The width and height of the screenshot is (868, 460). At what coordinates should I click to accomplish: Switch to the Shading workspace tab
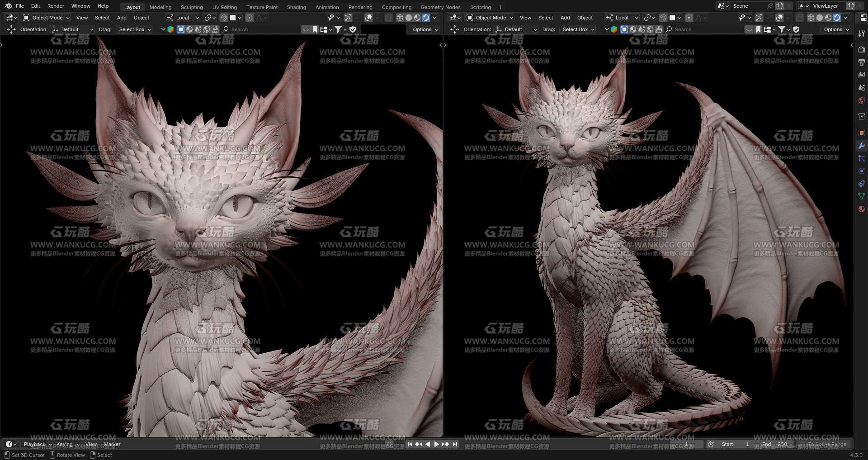(297, 7)
